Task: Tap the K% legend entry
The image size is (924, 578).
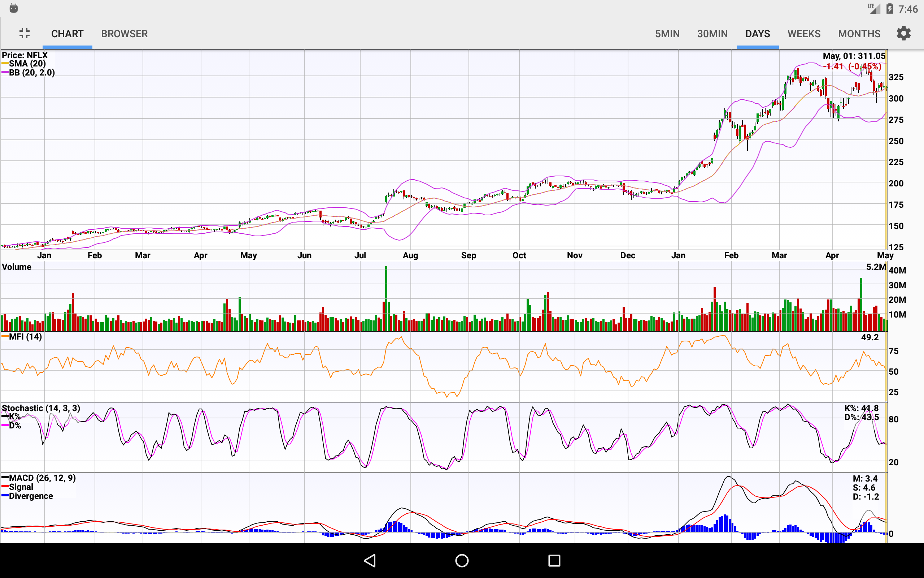Action: (11, 417)
